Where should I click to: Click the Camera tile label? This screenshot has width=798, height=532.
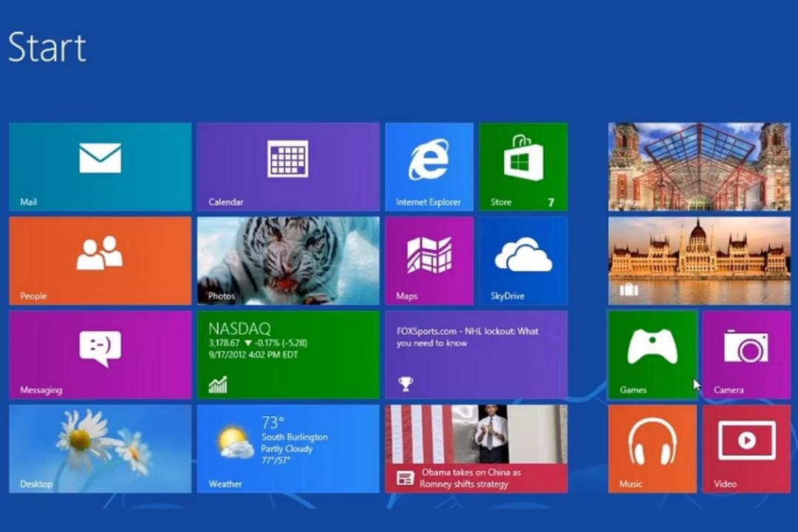pyautogui.click(x=729, y=390)
